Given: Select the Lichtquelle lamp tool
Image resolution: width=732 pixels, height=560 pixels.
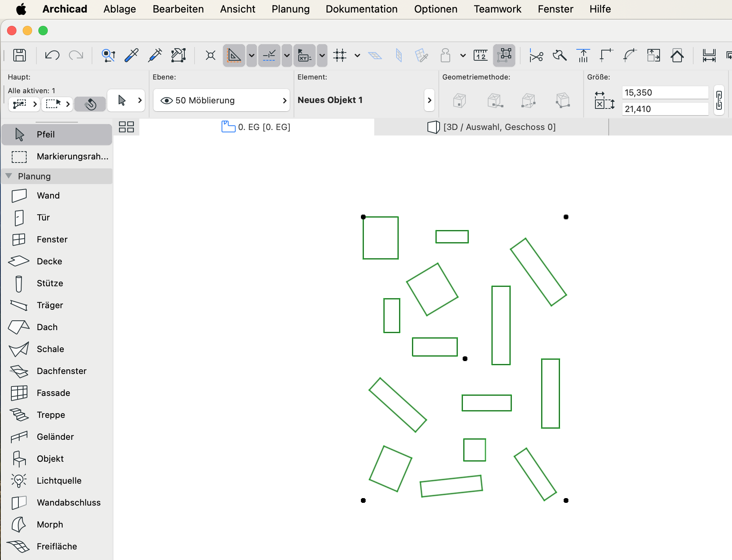Looking at the screenshot, I should click(x=57, y=481).
